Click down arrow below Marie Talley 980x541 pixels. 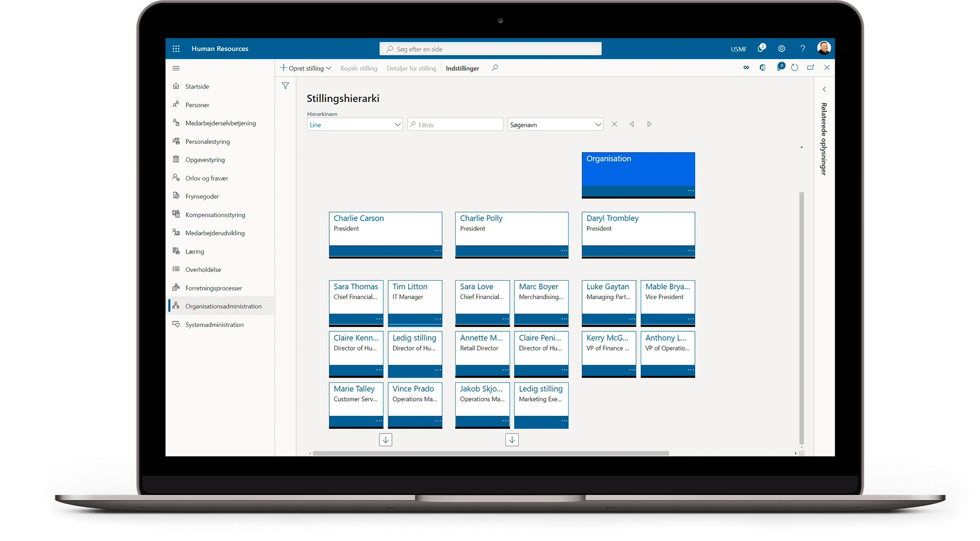click(385, 440)
